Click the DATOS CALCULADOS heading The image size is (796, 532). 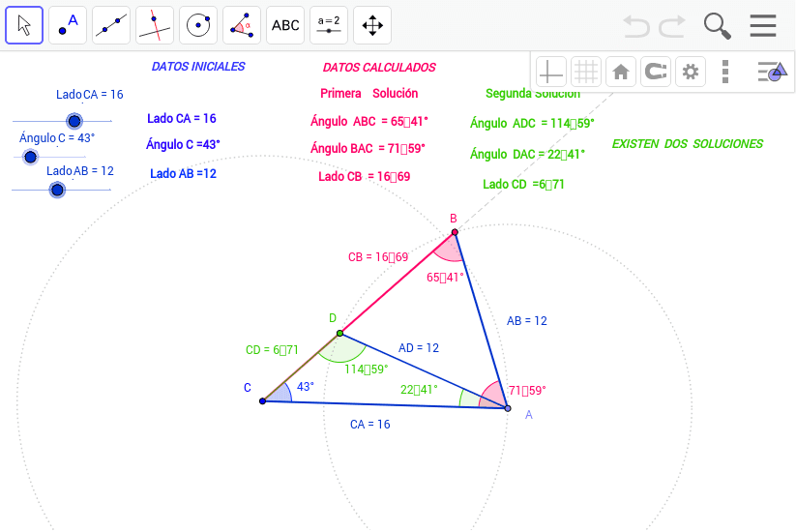tap(379, 68)
